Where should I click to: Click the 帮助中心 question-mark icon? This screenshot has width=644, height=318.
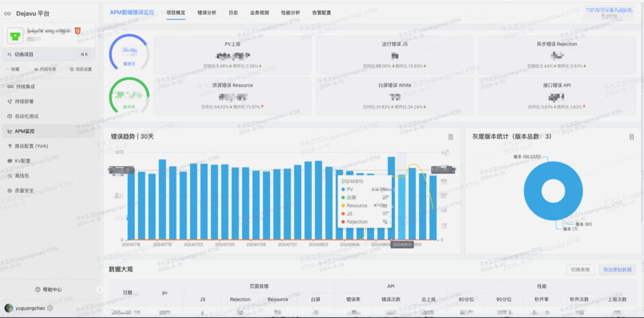click(38, 289)
